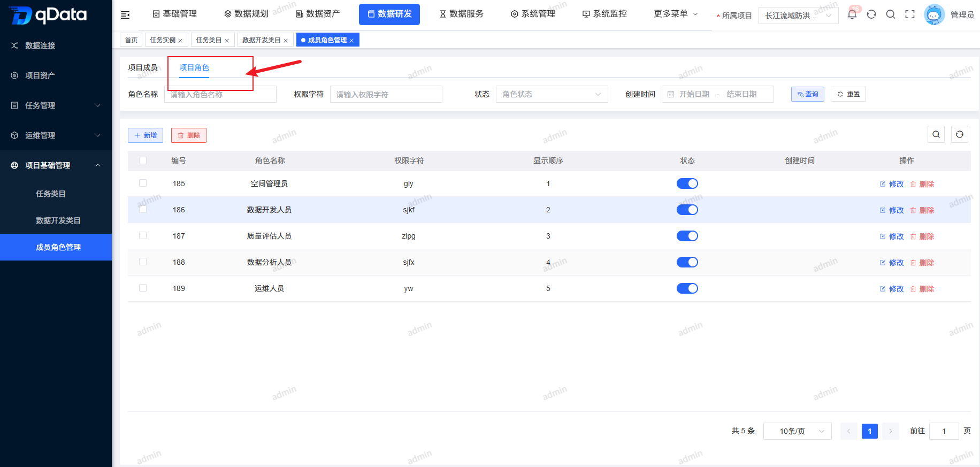Image resolution: width=980 pixels, height=467 pixels.
Task: Close the 数据开发类目 tab
Action: pyautogui.click(x=286, y=41)
